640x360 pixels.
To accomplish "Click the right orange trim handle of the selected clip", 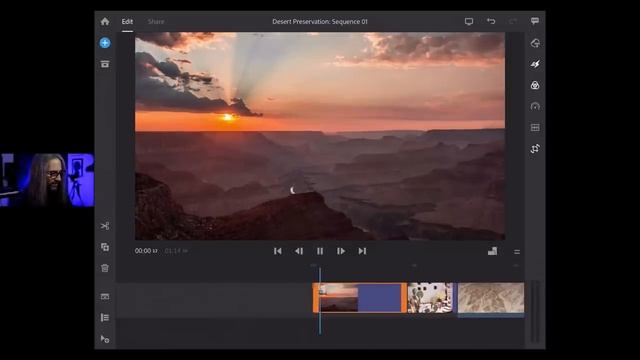I will (404, 298).
